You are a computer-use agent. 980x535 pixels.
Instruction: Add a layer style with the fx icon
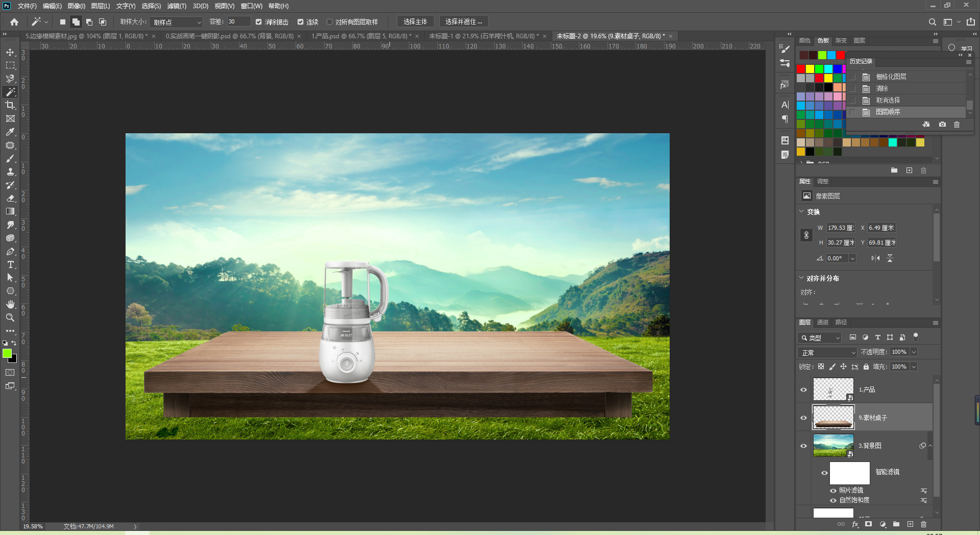click(x=855, y=524)
